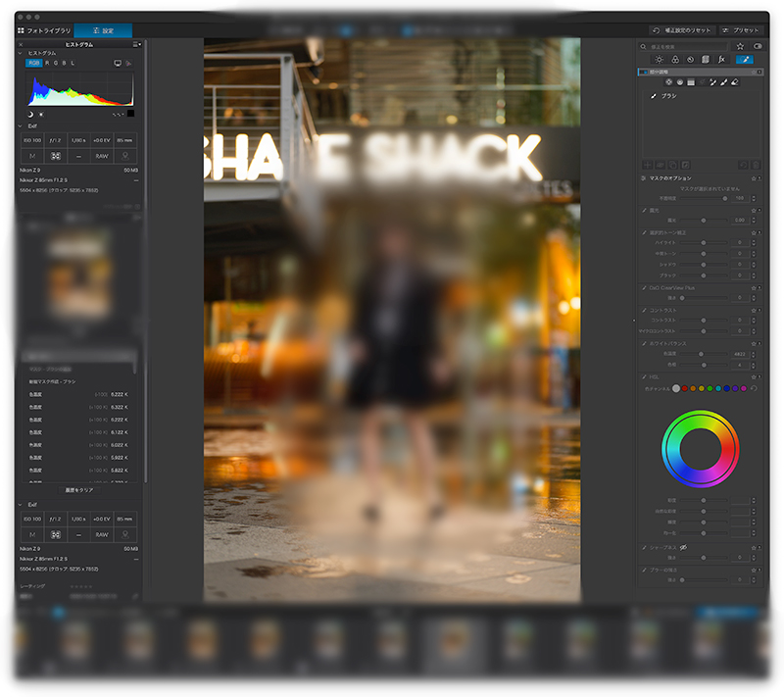The width and height of the screenshot is (784, 697).
Task: Show only the G histogram channel
Action: [56, 63]
